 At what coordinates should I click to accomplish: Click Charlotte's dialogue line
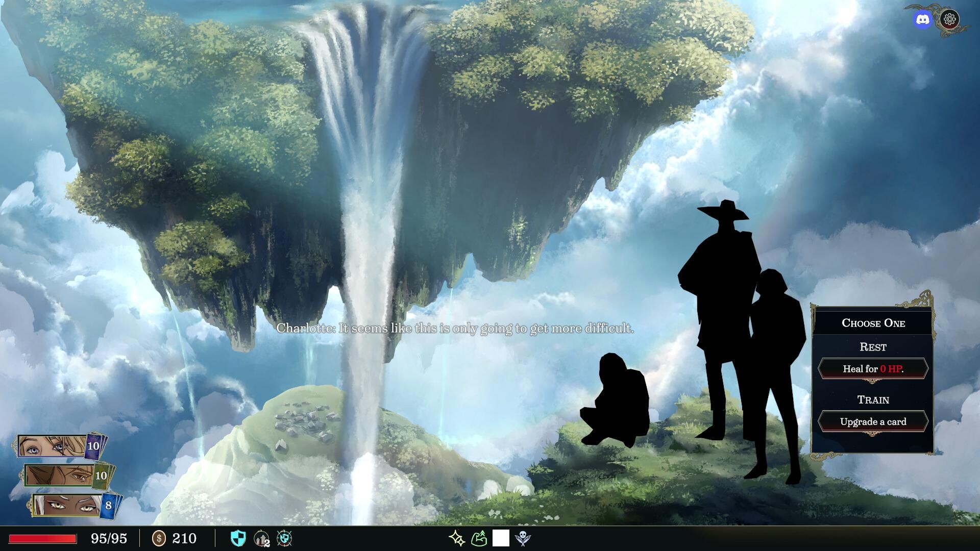pyautogui.click(x=455, y=329)
